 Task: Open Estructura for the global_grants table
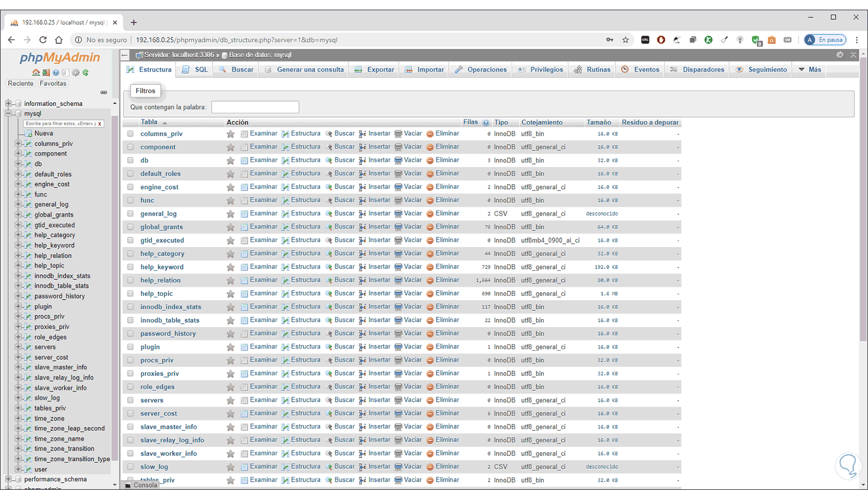[301, 227]
